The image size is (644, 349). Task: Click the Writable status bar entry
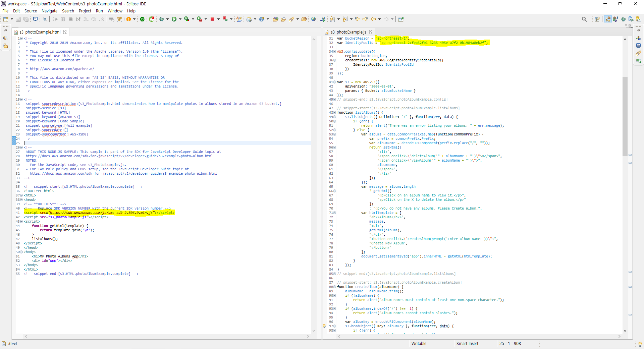click(419, 344)
